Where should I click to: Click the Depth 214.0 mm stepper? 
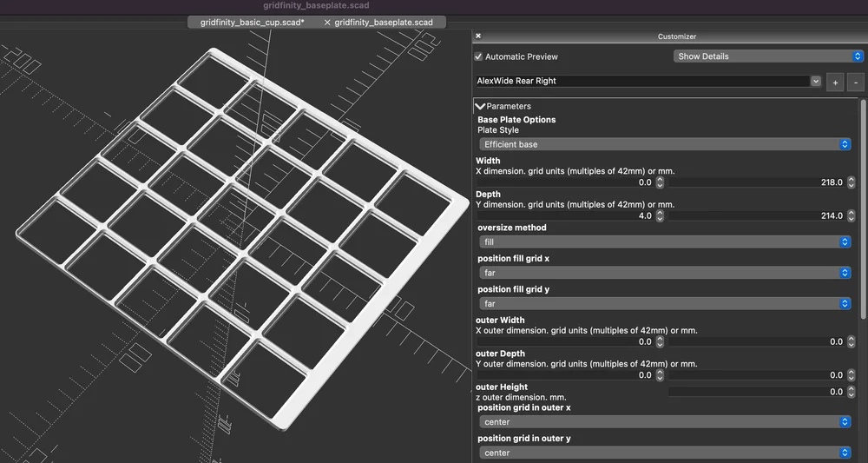(x=852, y=216)
